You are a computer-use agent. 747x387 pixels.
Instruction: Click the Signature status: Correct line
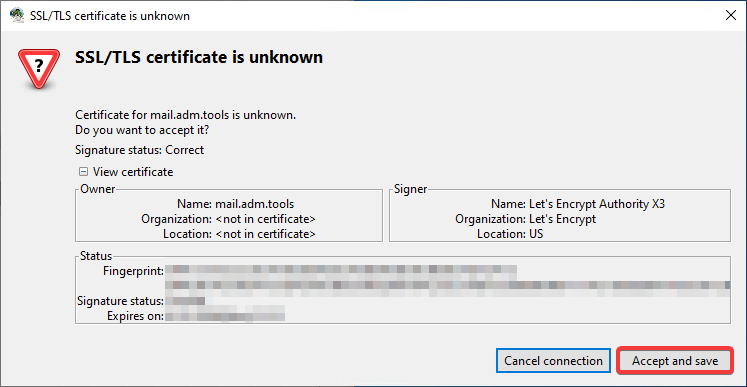[140, 150]
